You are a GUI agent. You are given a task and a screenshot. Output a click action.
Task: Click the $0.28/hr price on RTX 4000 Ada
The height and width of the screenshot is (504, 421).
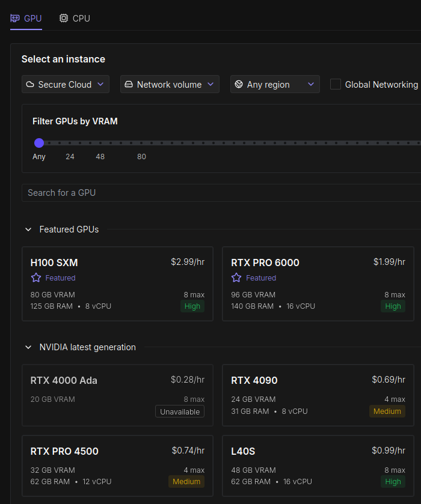188,380
